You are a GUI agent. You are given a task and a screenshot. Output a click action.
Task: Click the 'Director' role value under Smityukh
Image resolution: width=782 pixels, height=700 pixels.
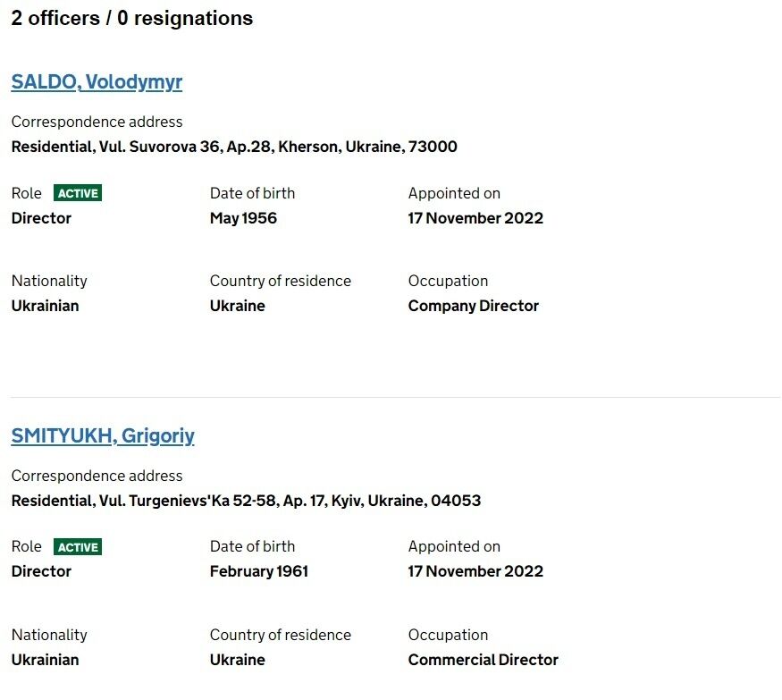coord(41,571)
